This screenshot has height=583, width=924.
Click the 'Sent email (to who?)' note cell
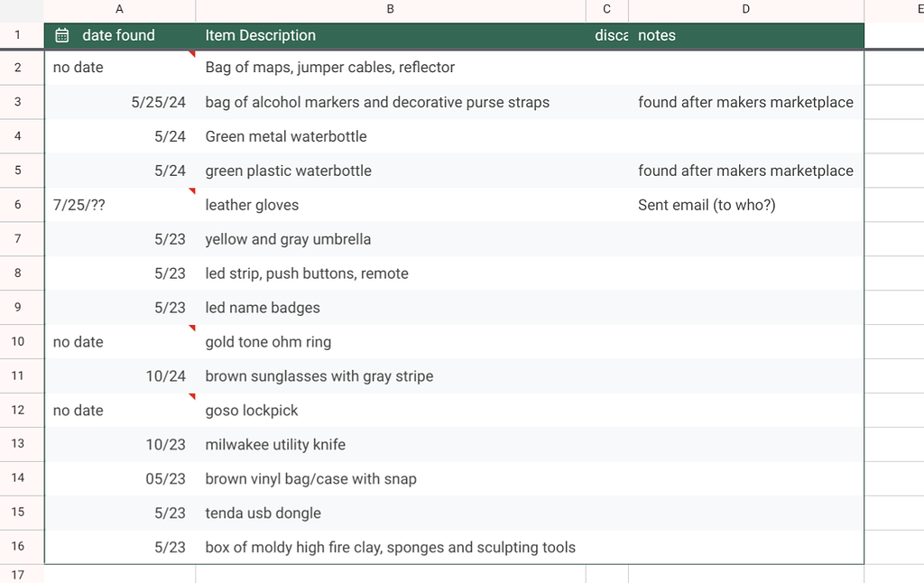[707, 205]
